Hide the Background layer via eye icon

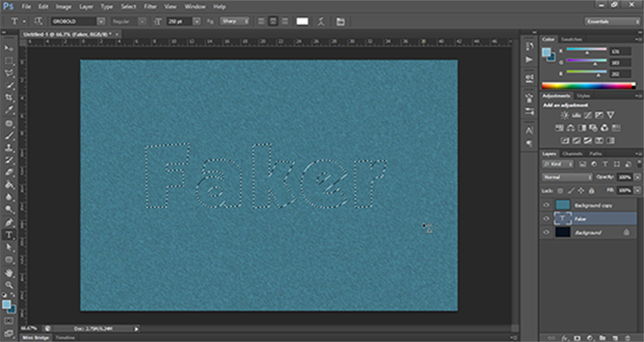tap(546, 232)
